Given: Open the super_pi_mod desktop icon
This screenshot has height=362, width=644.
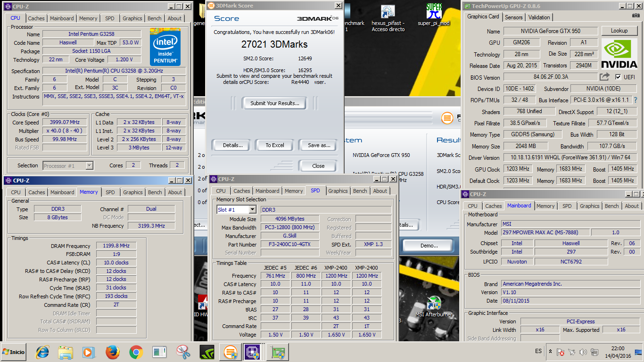Looking at the screenshot, I should pyautogui.click(x=434, y=15).
